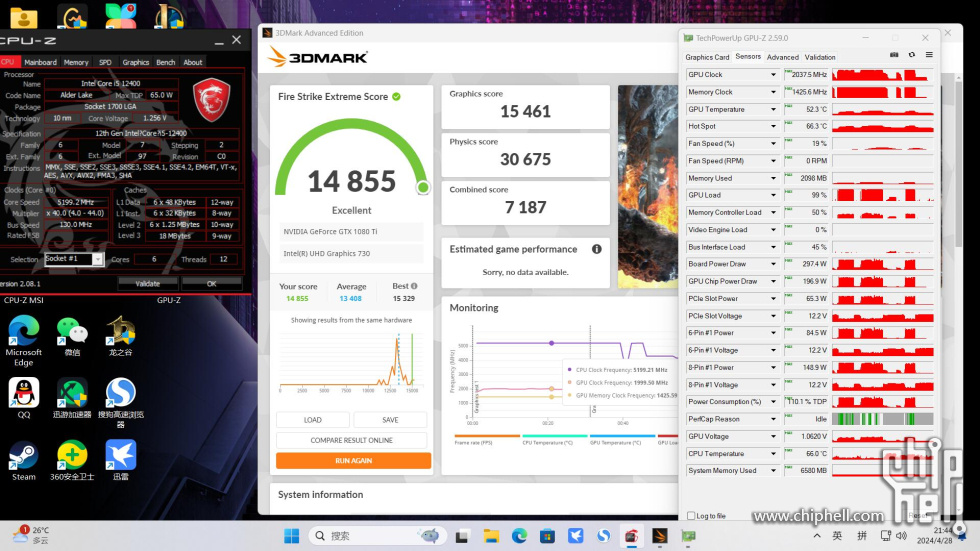The height and width of the screenshot is (551, 980).
Task: Click Windows Start button on taskbar
Action: click(291, 536)
